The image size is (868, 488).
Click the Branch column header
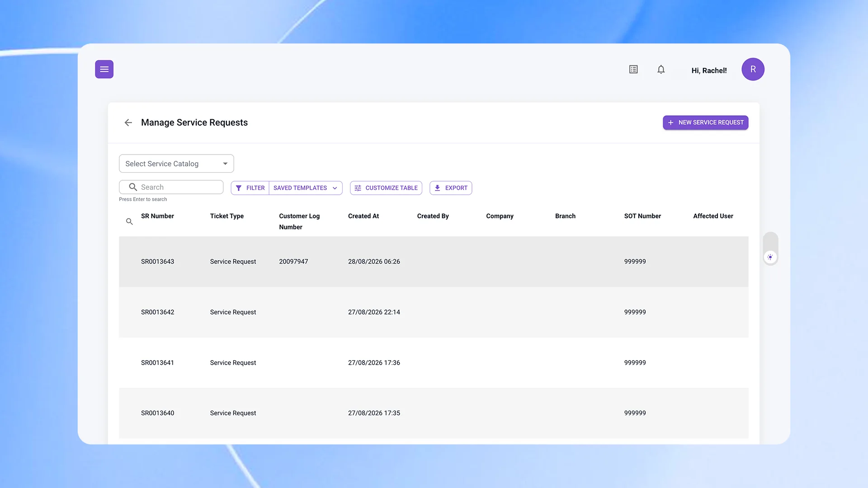(x=565, y=216)
